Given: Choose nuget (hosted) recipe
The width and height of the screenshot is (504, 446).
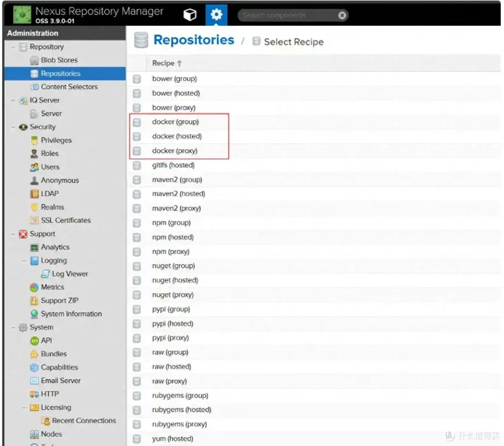Looking at the screenshot, I should pyautogui.click(x=314, y=280).
